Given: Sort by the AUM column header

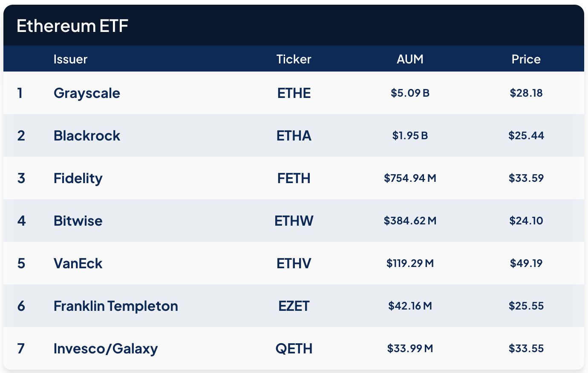Looking at the screenshot, I should pyautogui.click(x=410, y=59).
